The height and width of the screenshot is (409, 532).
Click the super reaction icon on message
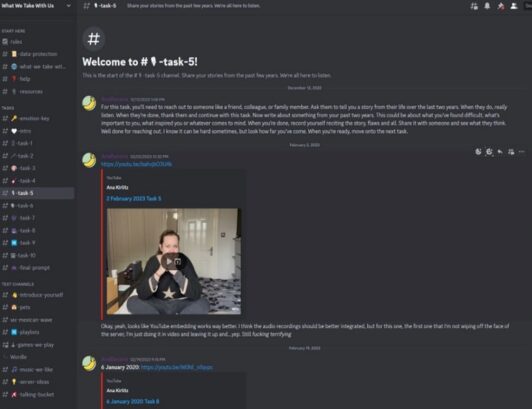489,152
